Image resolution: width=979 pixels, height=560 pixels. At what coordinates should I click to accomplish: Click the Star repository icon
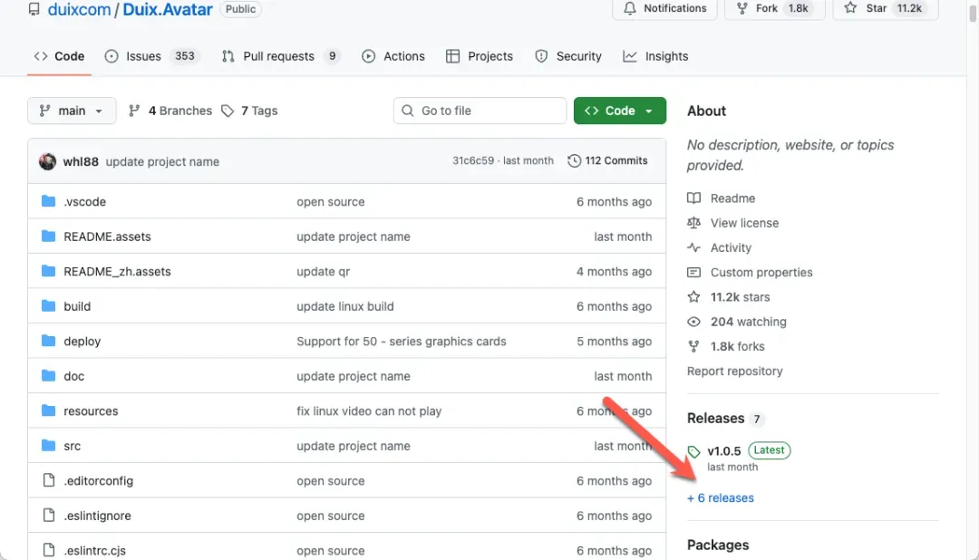pyautogui.click(x=850, y=8)
